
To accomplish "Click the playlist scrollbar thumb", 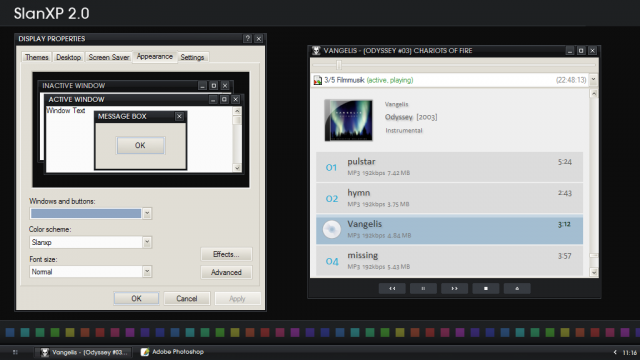I will 593,256.
